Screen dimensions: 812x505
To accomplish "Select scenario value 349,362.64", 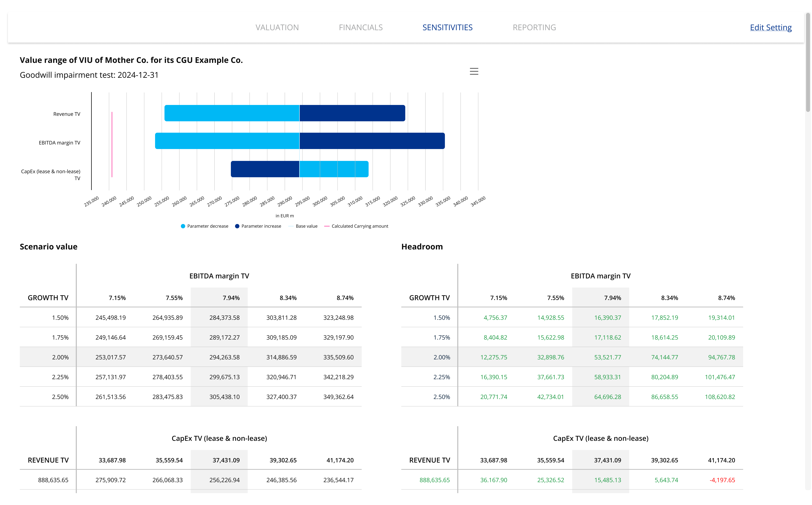I will point(338,397).
